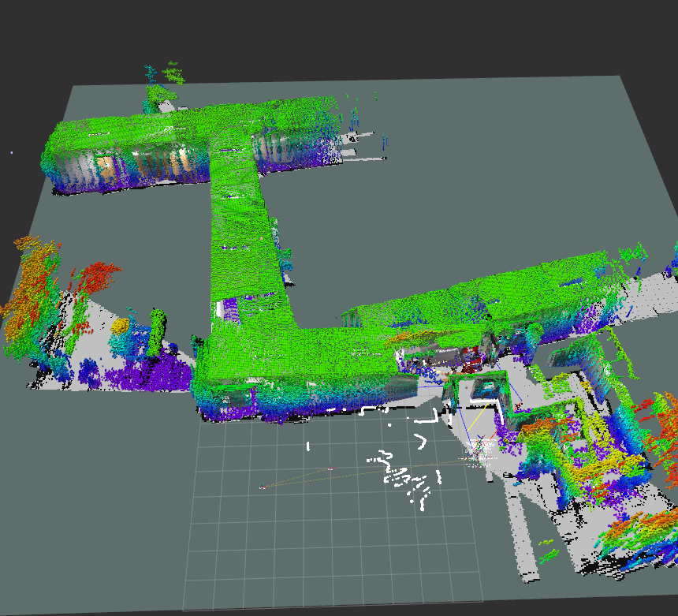
Task: Click the purple point cluster at lower left
Action: (x=158, y=372)
